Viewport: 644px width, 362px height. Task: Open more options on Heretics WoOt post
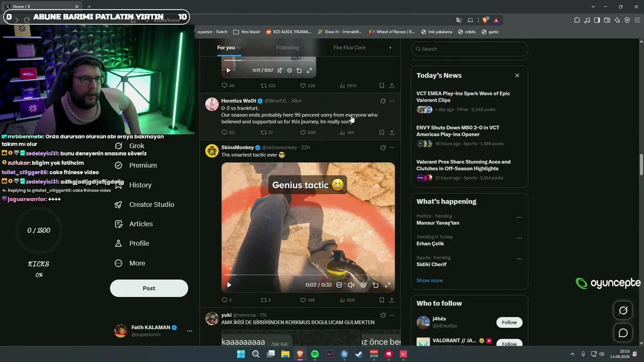click(x=392, y=101)
